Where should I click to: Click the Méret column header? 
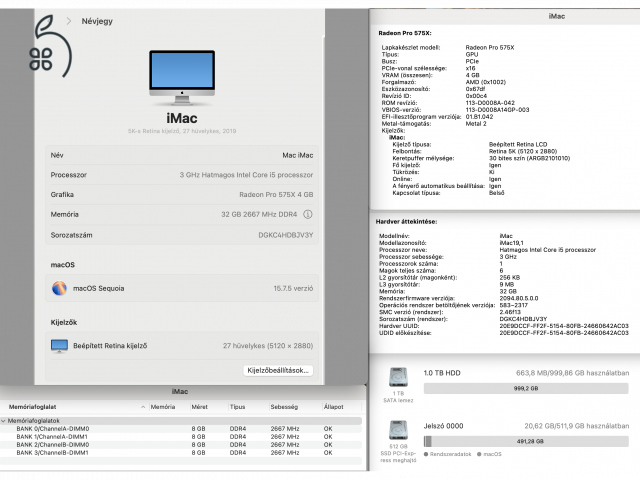click(x=200, y=407)
